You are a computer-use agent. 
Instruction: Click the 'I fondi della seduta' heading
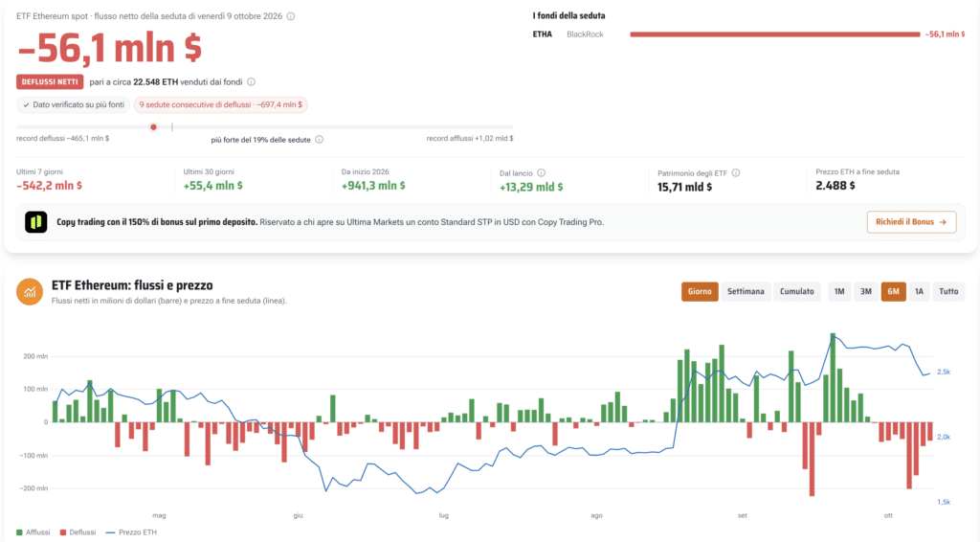(x=568, y=15)
